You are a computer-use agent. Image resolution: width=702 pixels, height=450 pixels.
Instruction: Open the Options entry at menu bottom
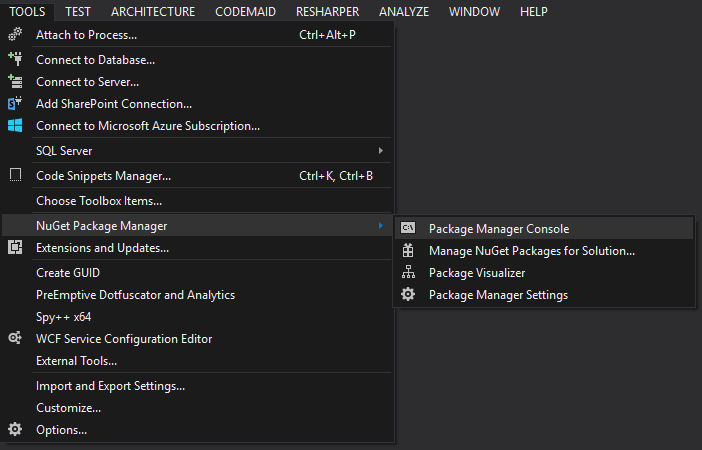(x=61, y=430)
